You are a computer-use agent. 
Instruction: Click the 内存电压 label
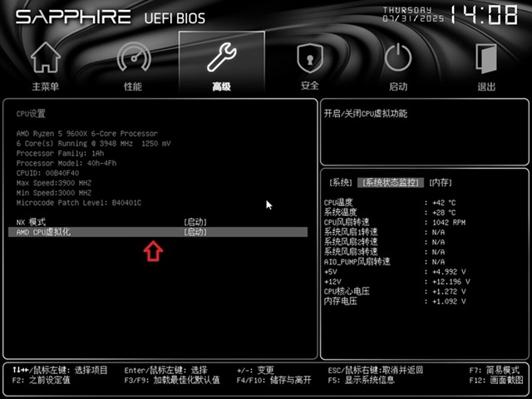[341, 301]
